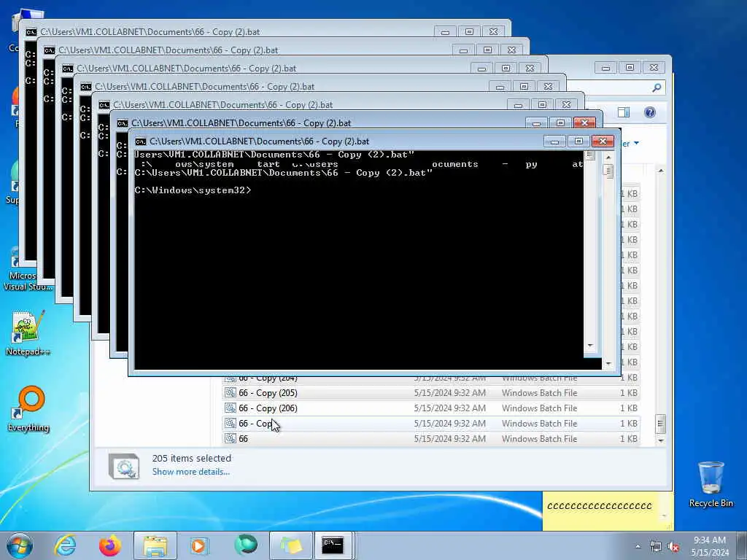The height and width of the screenshot is (560, 747).
Task: Click the icon of file 66 - Copy (205)
Action: pos(231,393)
